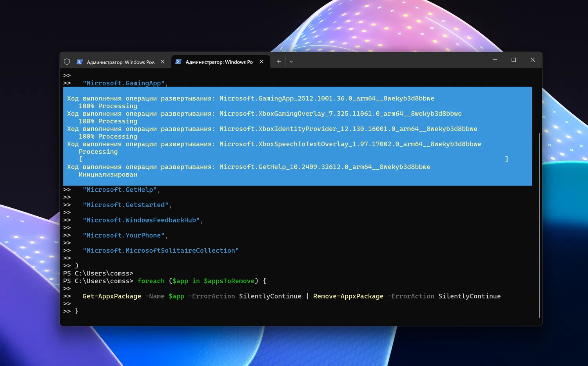Minimize the Windows Terminal window
Screen dimensions: 588x366
495,60
